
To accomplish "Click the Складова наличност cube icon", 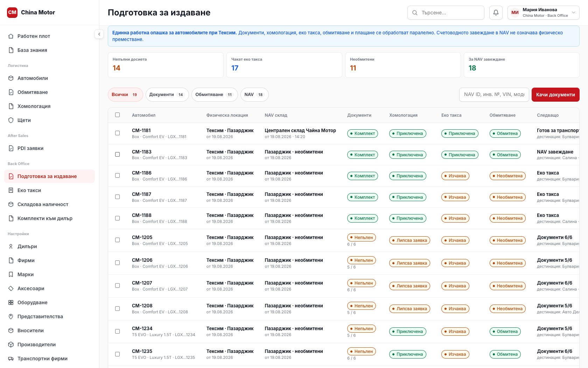I will coord(11,204).
